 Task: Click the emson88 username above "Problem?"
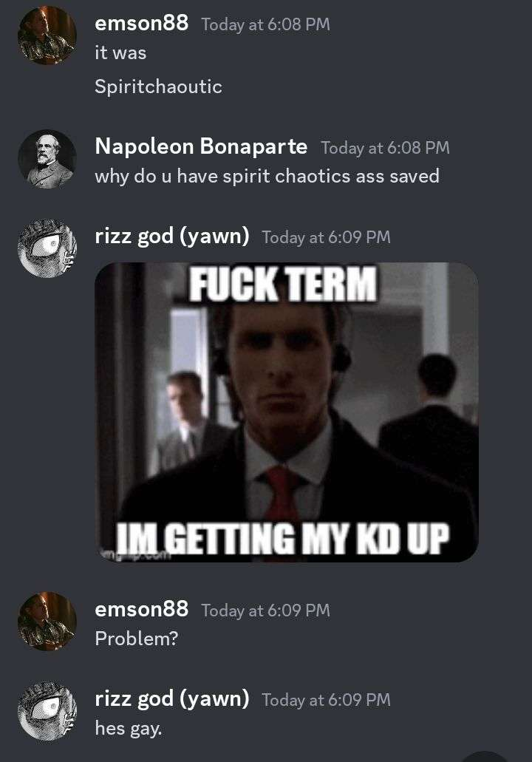(141, 609)
